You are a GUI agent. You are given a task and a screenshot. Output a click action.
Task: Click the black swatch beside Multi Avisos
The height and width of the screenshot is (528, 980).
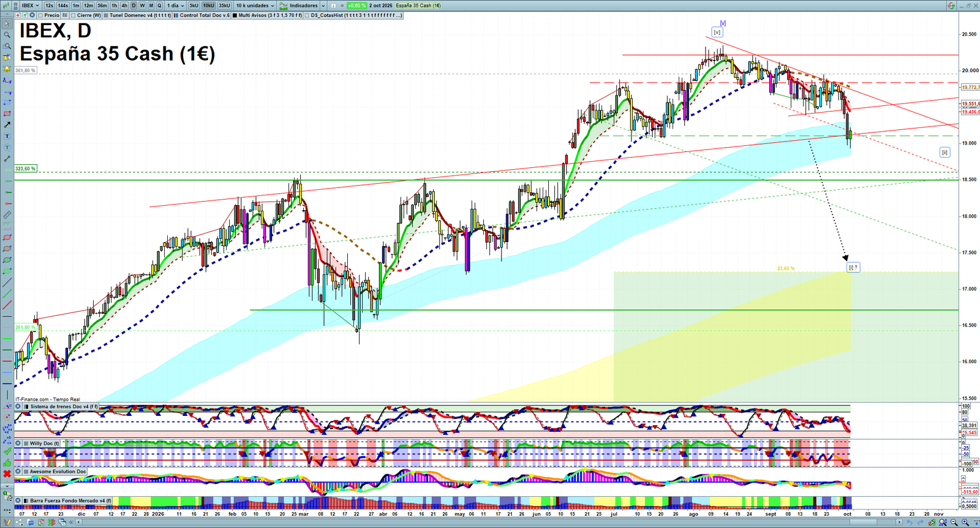[235, 15]
